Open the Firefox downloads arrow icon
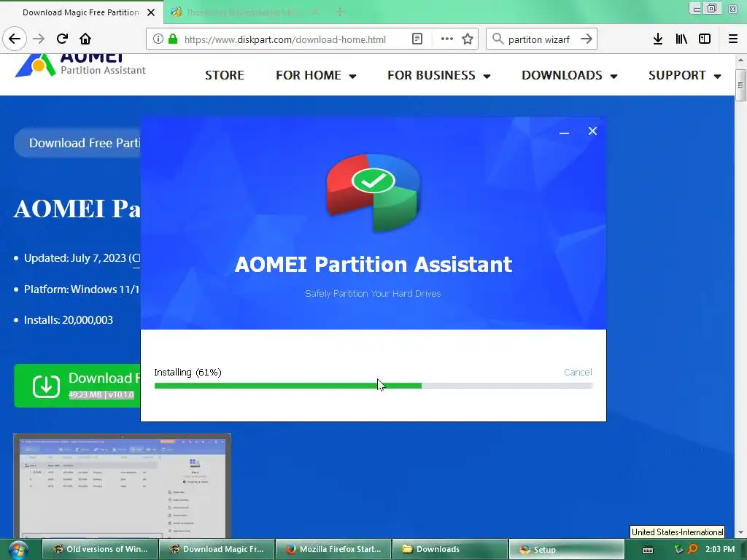747x560 pixels. (x=658, y=39)
